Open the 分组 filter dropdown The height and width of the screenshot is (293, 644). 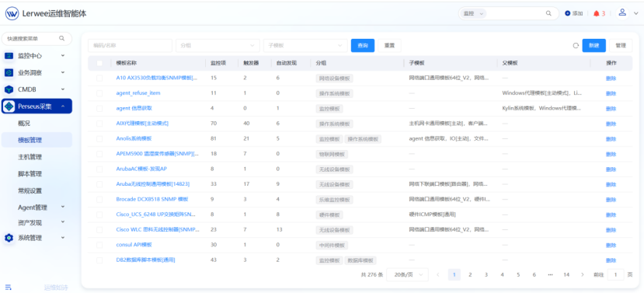tap(218, 46)
